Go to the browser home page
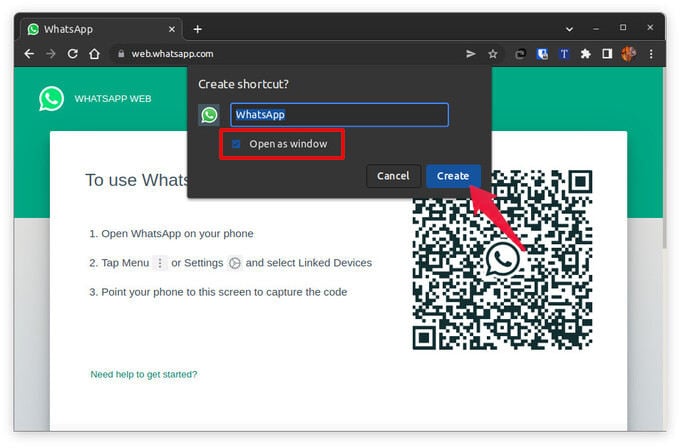 click(94, 54)
